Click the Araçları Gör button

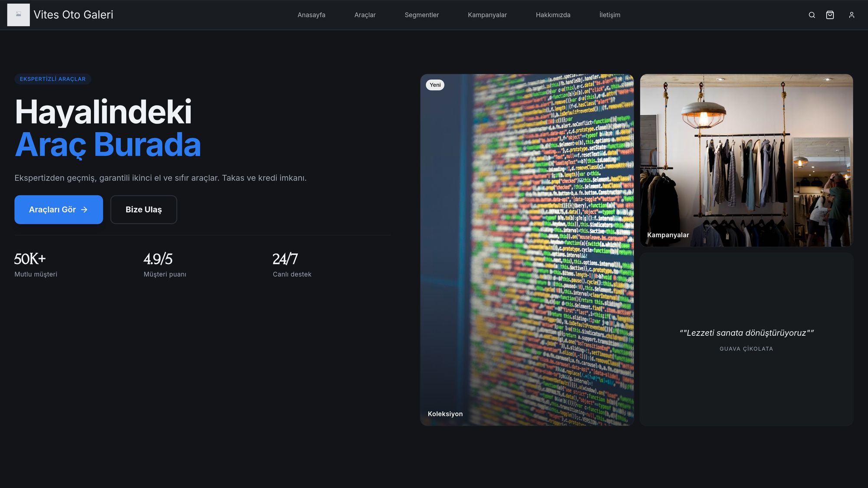point(59,210)
